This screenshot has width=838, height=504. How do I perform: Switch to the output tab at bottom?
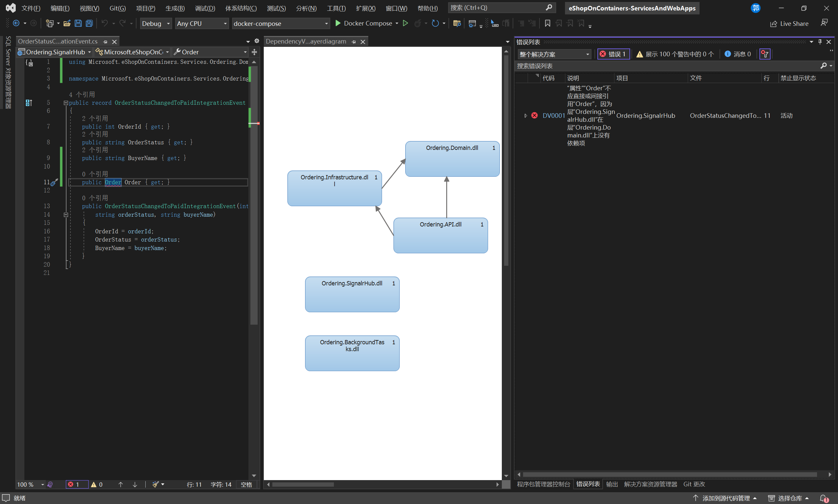click(612, 484)
